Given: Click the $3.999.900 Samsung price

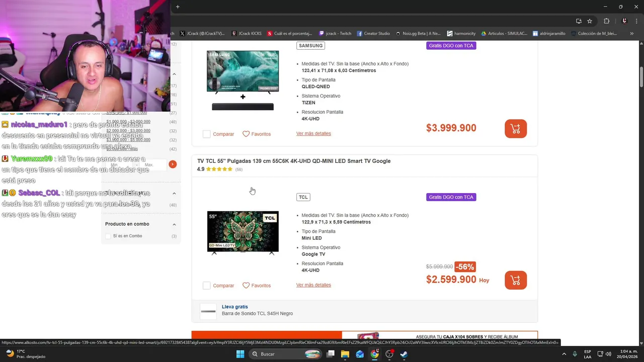Looking at the screenshot, I should 451,128.
